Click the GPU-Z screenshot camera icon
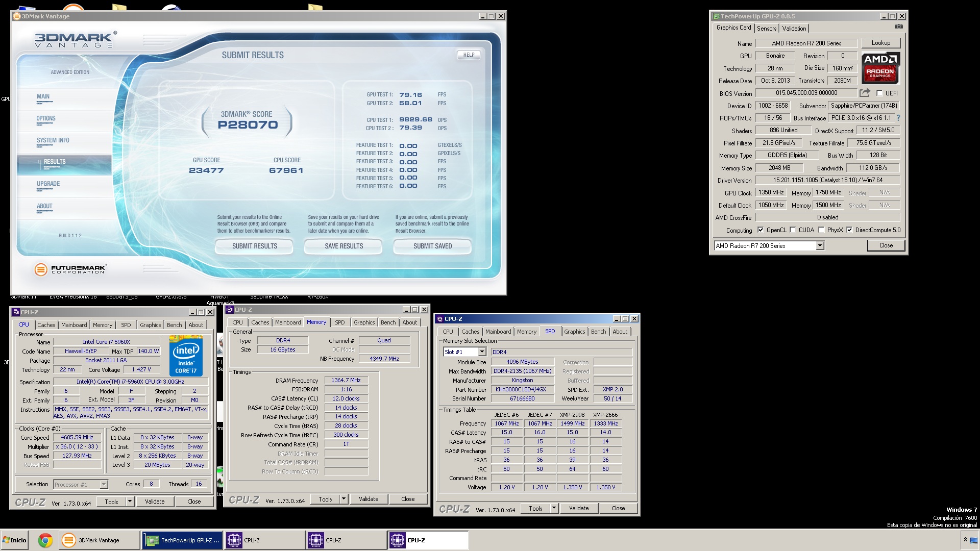 pos(898,27)
